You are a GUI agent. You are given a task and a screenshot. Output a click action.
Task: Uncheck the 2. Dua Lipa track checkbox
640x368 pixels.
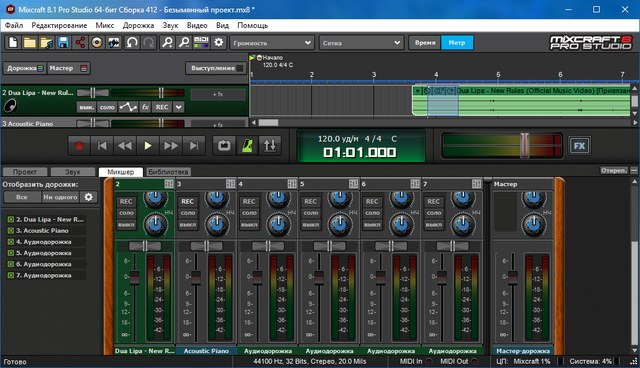(x=11, y=219)
